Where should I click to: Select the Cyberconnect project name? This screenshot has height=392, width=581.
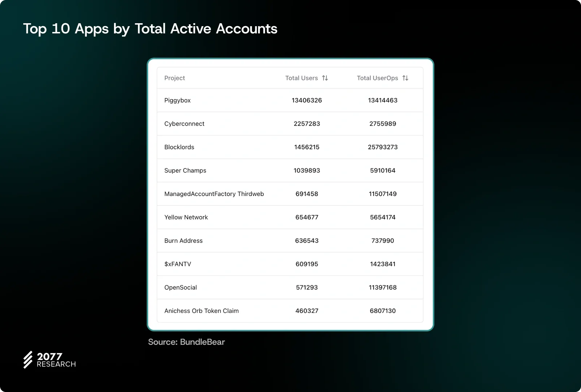click(x=184, y=124)
